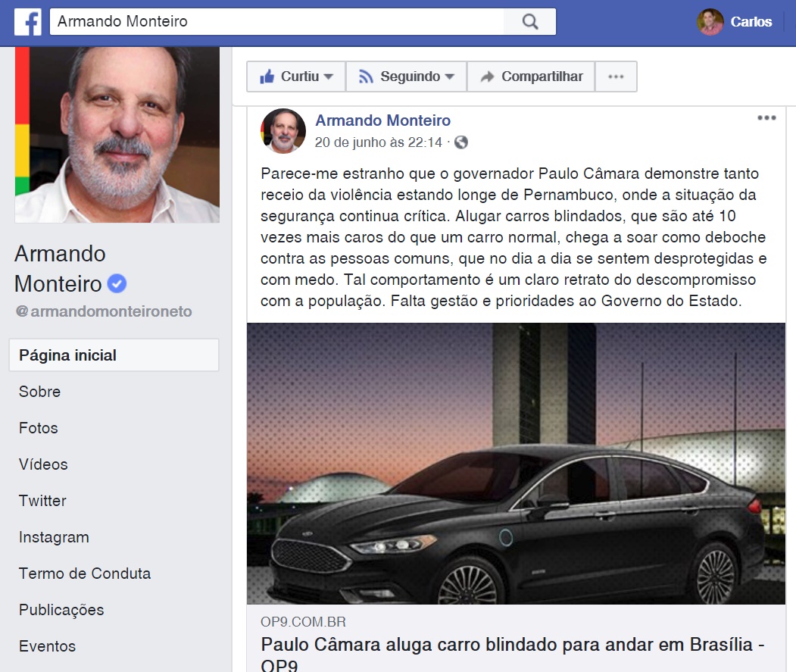Click the search field containing Armando Monteiro
This screenshot has height=672, width=796.
pos(276,22)
